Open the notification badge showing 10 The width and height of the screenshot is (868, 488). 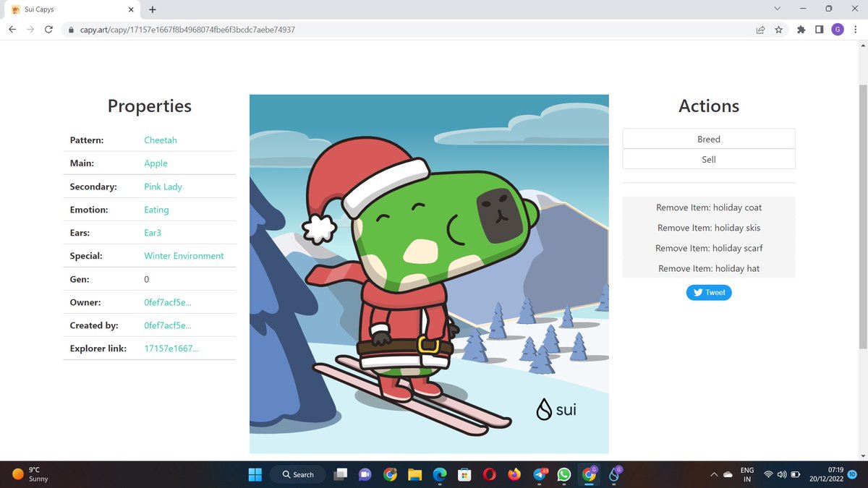click(x=852, y=474)
